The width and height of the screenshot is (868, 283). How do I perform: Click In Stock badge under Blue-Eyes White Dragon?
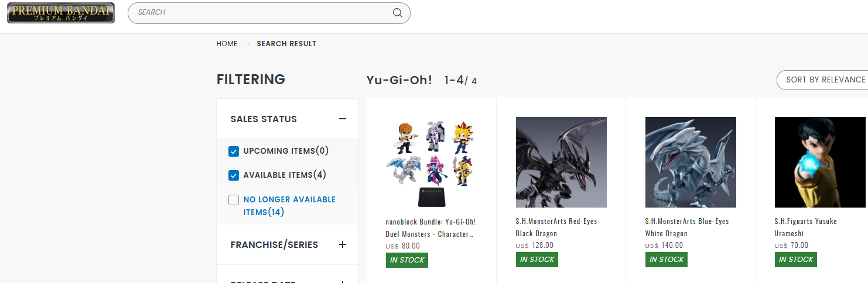pos(667,260)
